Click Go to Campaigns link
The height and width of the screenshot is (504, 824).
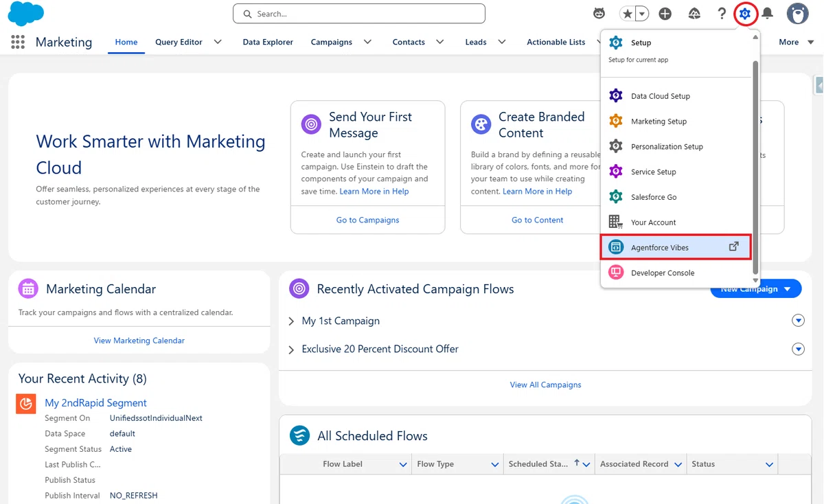point(368,220)
